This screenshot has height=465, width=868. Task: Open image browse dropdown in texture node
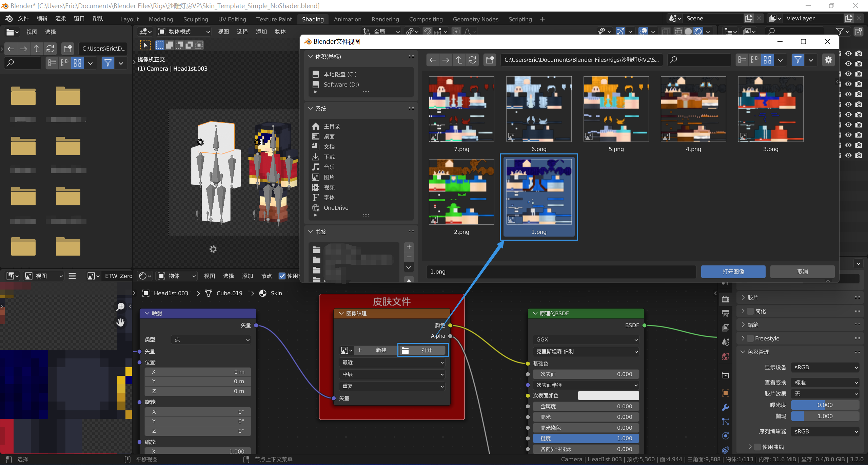[x=346, y=350]
